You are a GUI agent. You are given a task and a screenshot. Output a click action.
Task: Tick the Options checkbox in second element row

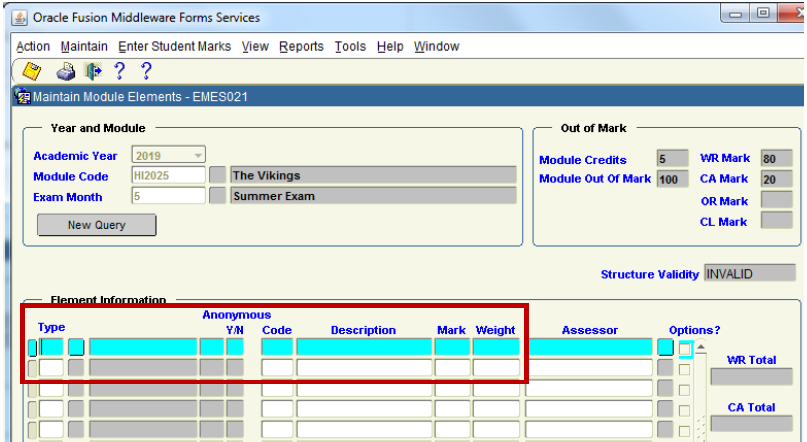(685, 369)
